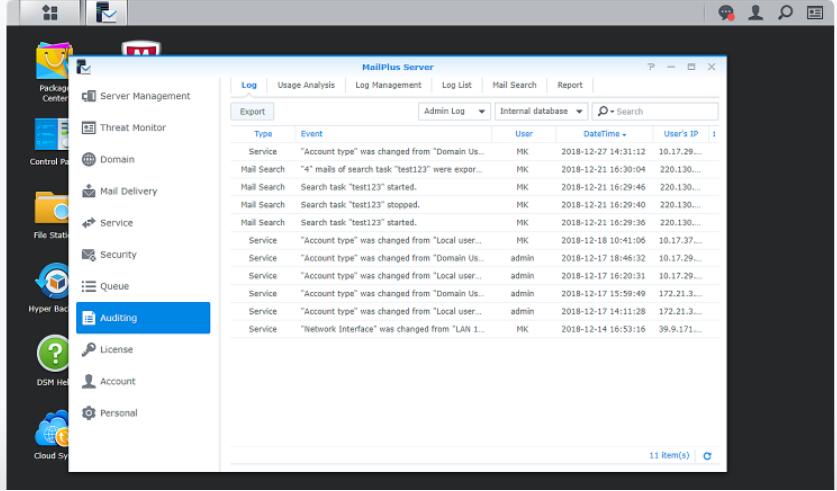Image resolution: width=837 pixels, height=491 pixels.
Task: Select row 'Search task test123 stopped'
Action: pos(475,205)
